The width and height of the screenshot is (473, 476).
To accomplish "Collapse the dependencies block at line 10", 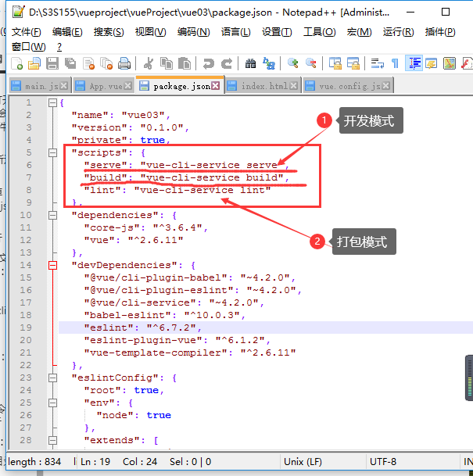I will (x=53, y=215).
